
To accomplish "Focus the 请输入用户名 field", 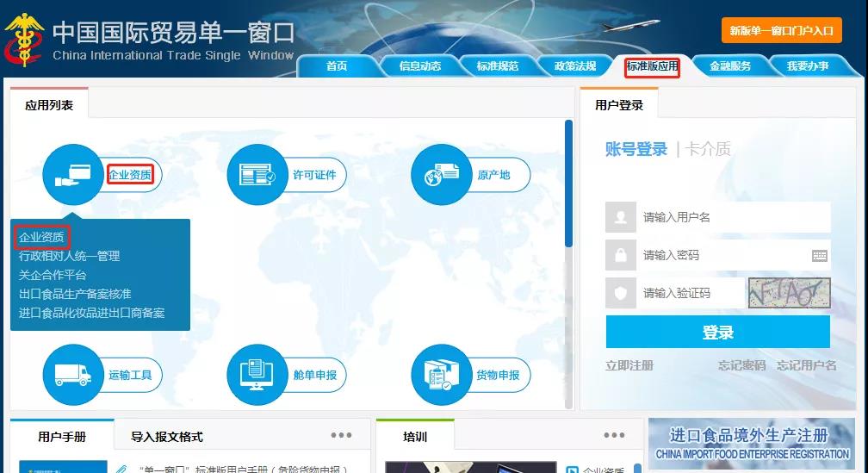I will tap(733, 217).
